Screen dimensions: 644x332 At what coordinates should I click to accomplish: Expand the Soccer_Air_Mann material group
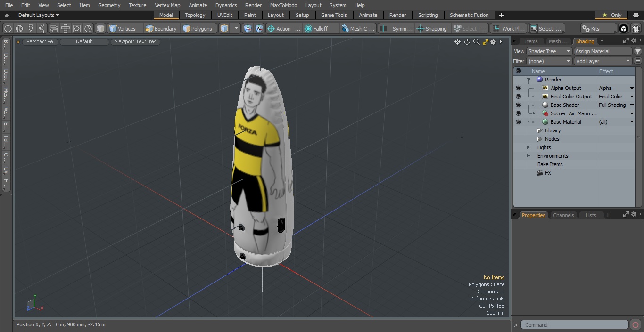point(534,113)
